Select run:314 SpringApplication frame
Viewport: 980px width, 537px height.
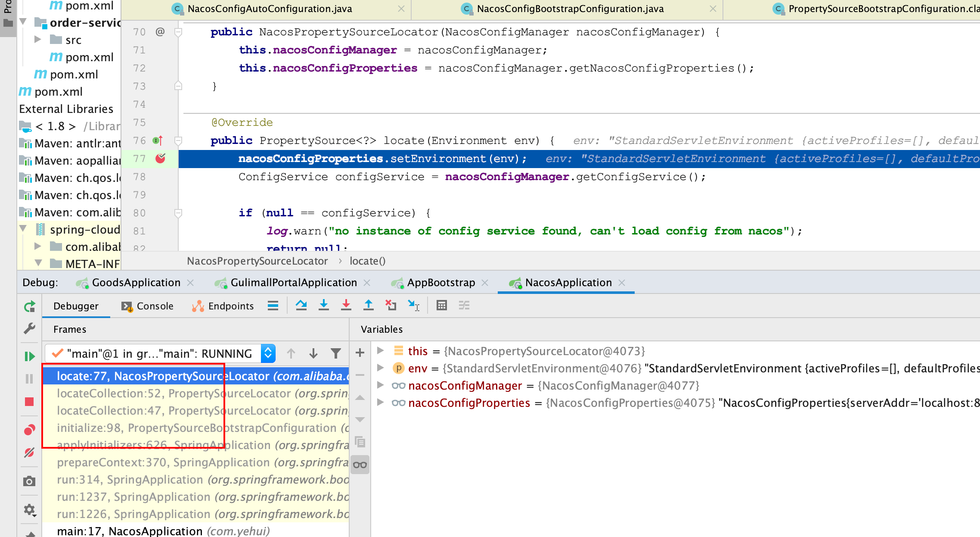tap(195, 480)
